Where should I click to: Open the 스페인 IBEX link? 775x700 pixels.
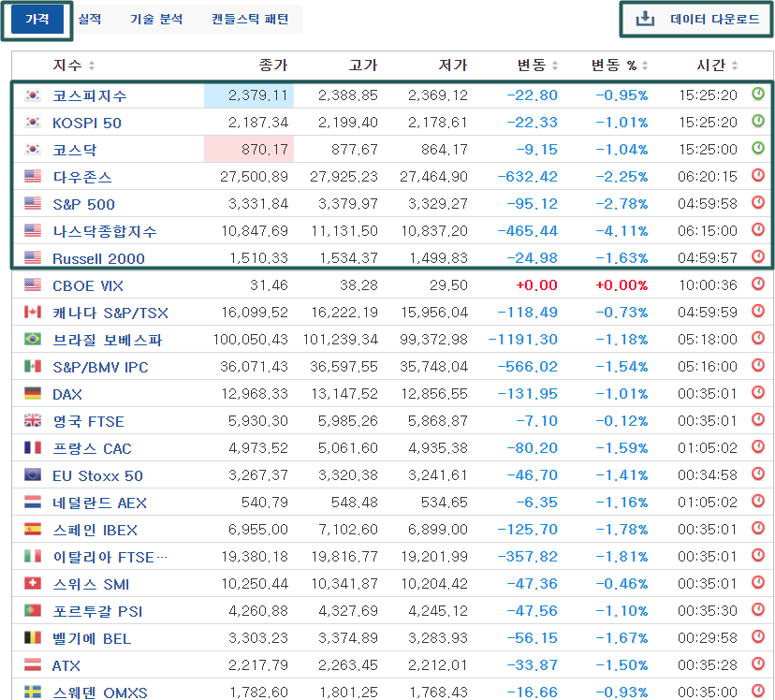(95, 530)
